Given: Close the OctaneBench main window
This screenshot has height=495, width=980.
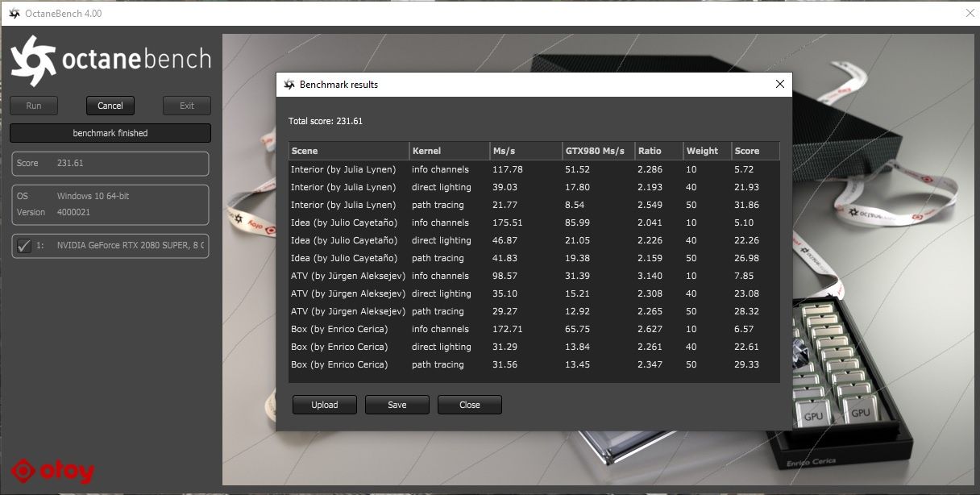Looking at the screenshot, I should coord(969,14).
